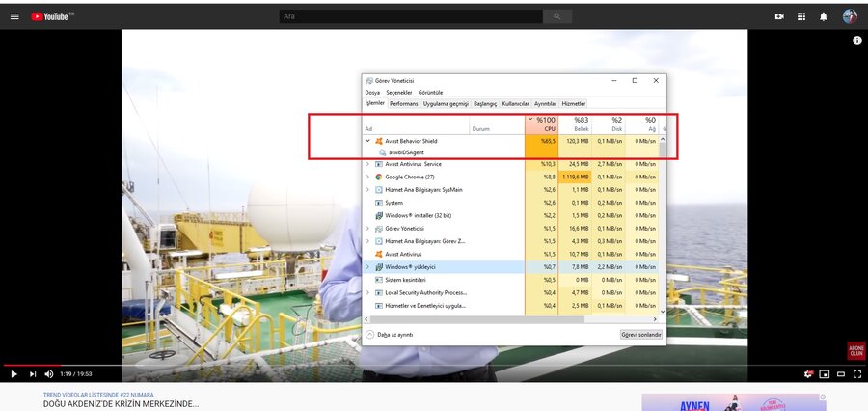Open the player settings gear
Screen dimensions: 868x411
click(808, 374)
